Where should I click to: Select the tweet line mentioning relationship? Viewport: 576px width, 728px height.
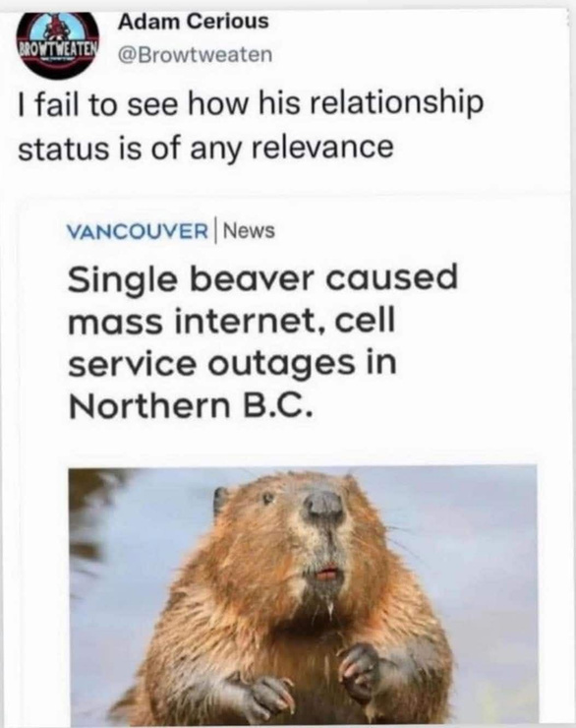[x=251, y=103]
